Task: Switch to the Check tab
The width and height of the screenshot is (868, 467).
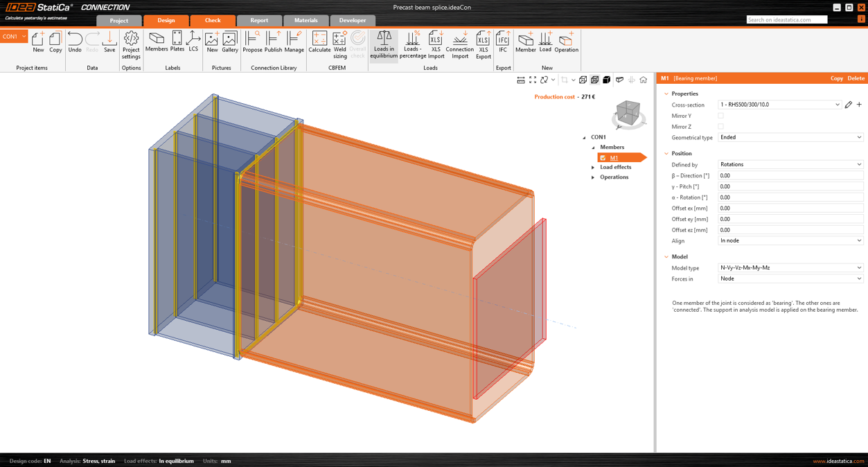Action: [x=213, y=20]
